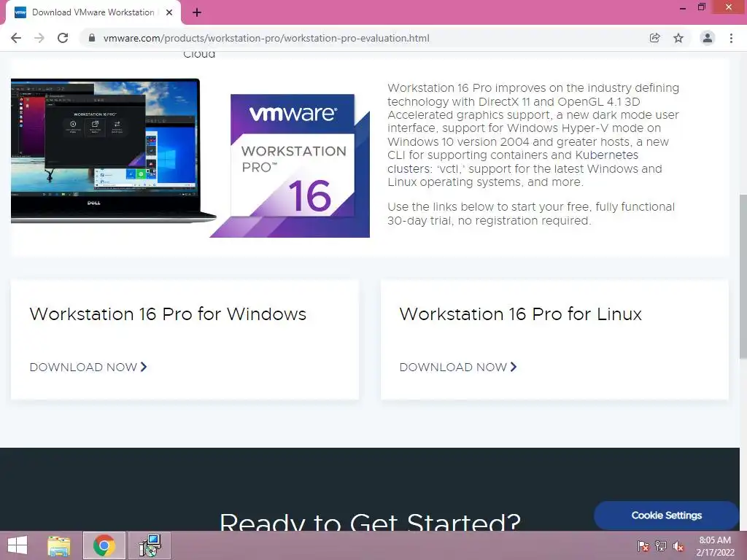747x560 pixels.
Task: Open Chrome's three-dot menu
Action: (x=731, y=38)
